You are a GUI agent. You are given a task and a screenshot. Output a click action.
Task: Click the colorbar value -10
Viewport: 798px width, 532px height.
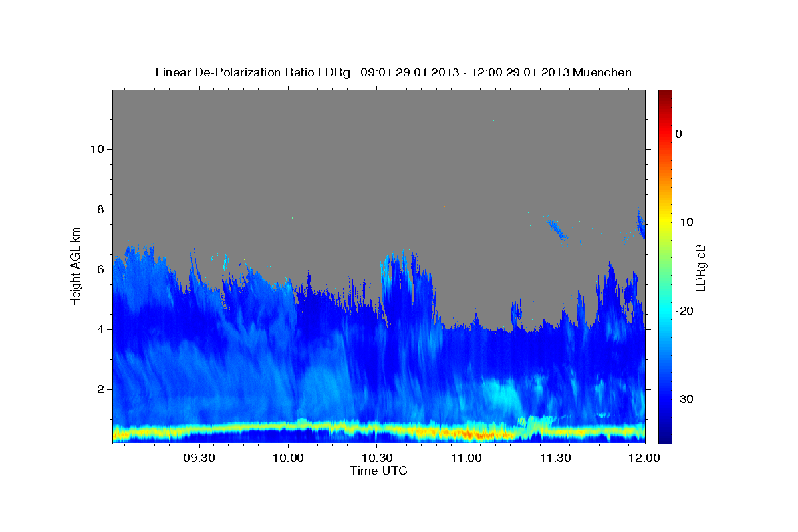(684, 222)
